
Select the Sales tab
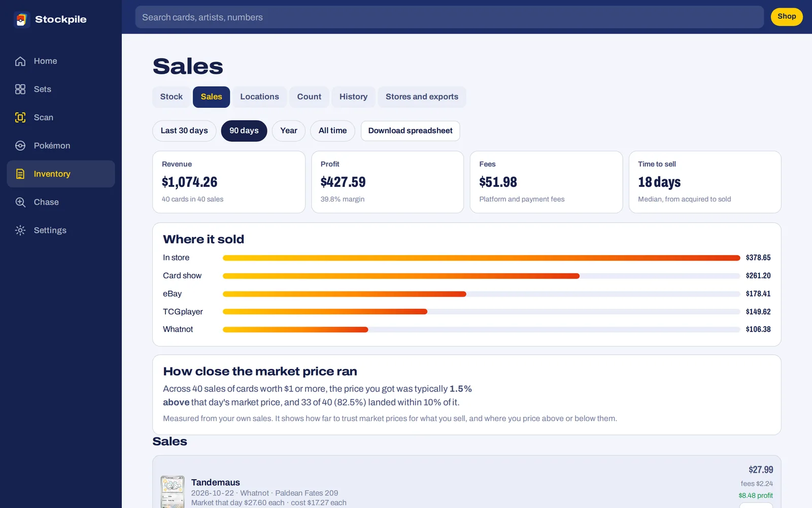[211, 97]
